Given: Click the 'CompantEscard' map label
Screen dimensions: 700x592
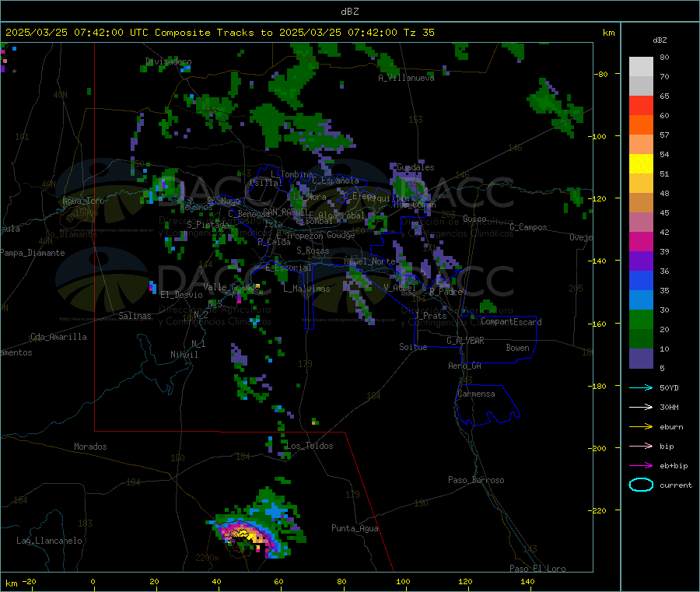Looking at the screenshot, I should [511, 322].
